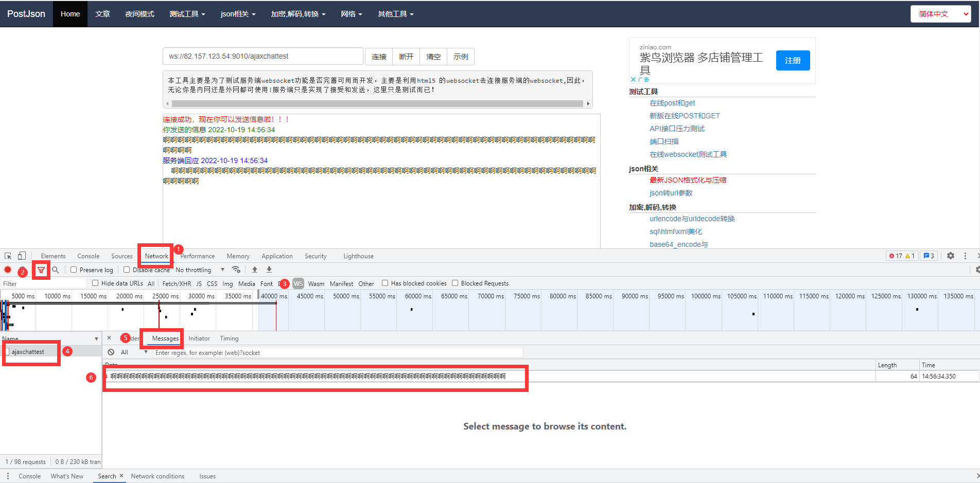Open network search with the magnifier icon
This screenshot has width=980, height=483.
56,270
